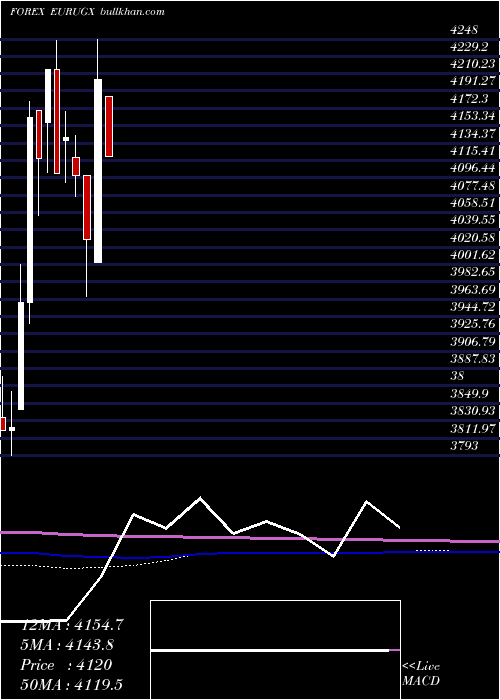Click the FOREX EURUGX bullkhan.com title text
The width and height of the screenshot is (500, 700).
88,12
